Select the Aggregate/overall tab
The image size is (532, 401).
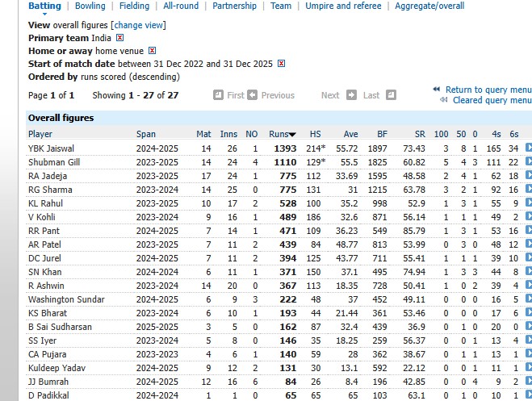[x=429, y=6]
